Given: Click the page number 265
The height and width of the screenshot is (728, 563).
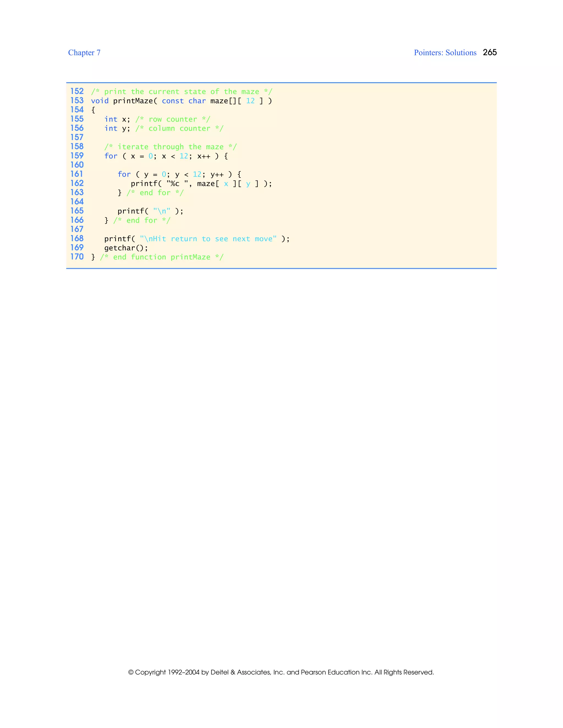Looking at the screenshot, I should coord(490,52).
